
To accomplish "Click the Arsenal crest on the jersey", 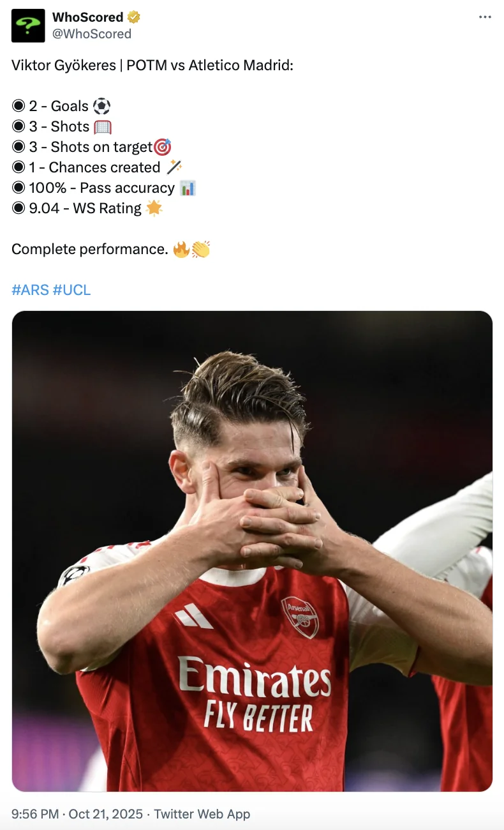I will tap(299, 616).
